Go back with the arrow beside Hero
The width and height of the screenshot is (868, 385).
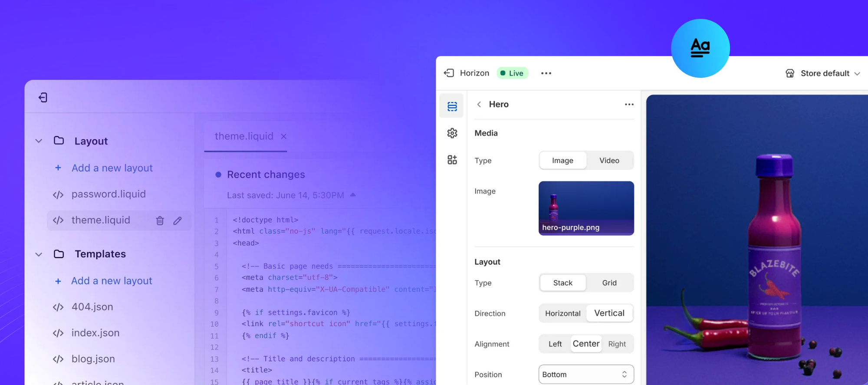click(x=479, y=104)
